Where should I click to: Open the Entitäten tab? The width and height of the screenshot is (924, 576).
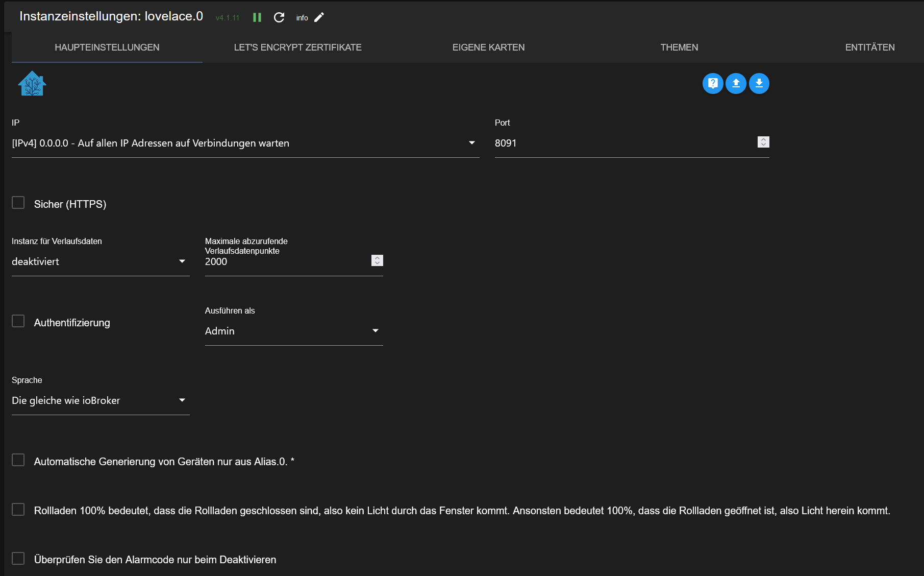[870, 47]
